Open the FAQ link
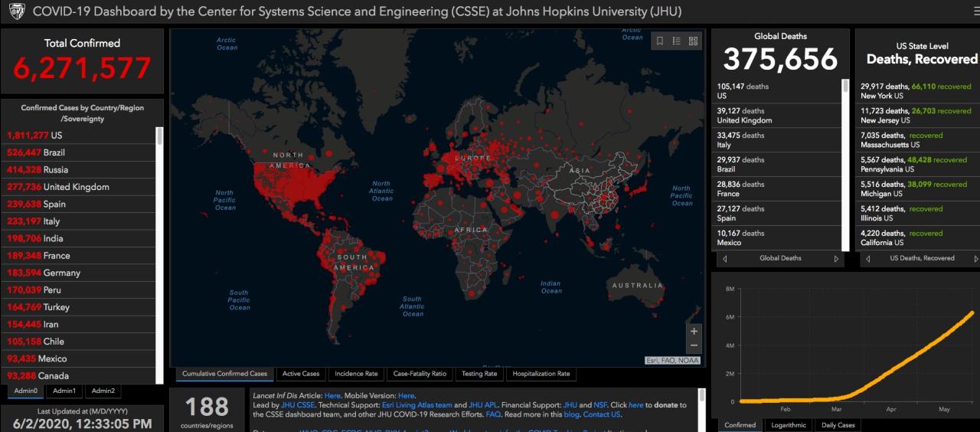This screenshot has height=432, width=980. (493, 414)
